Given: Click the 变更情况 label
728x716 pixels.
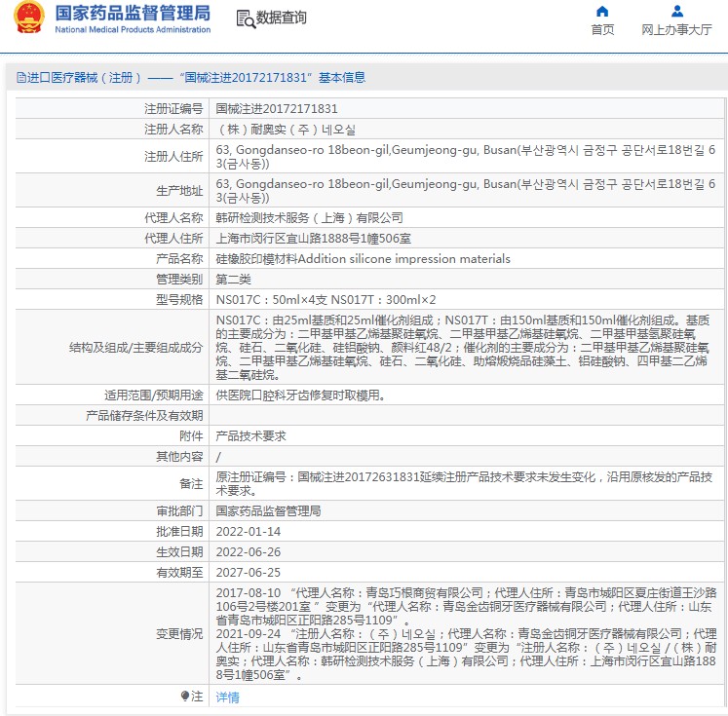Looking at the screenshot, I should coord(179,634).
